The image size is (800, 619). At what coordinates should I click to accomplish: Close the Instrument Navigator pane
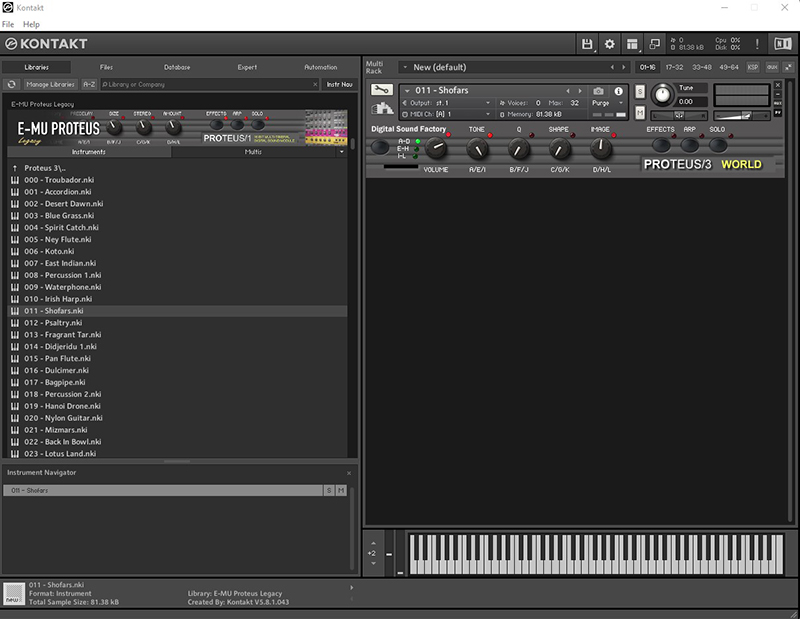click(x=349, y=473)
